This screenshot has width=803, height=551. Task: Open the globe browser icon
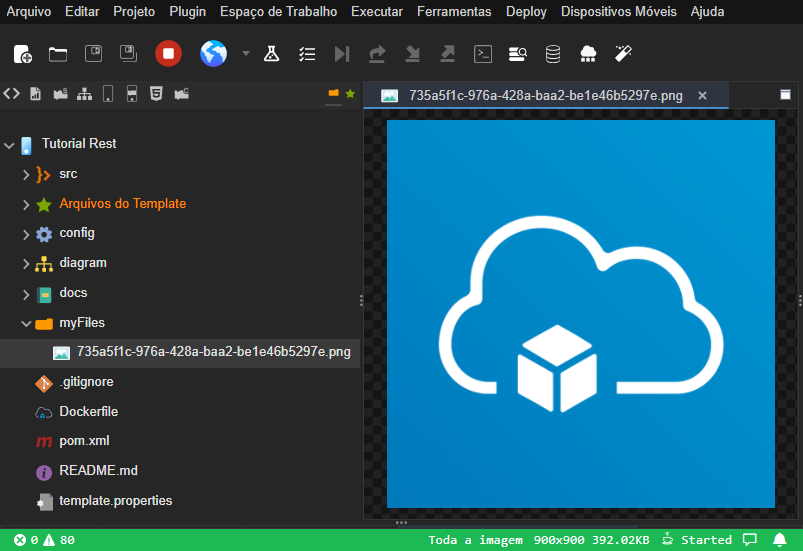[213, 53]
